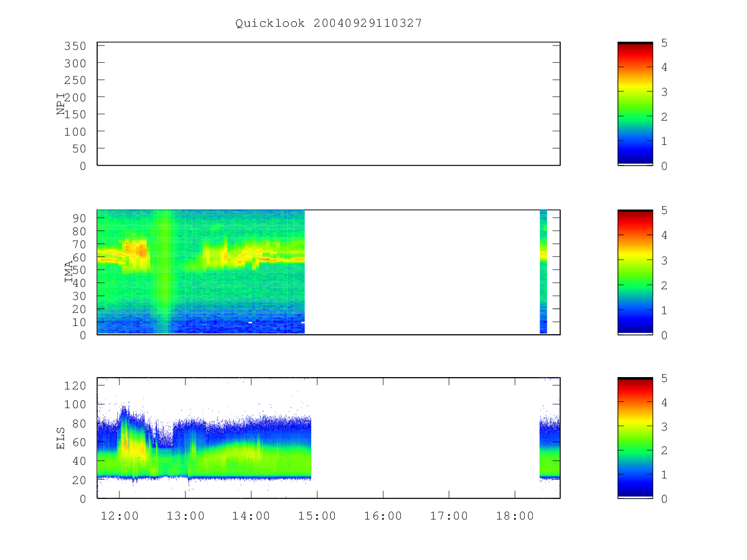747x560 pixels.
Task: Select the 13:00 time axis label
Action: click(186, 516)
